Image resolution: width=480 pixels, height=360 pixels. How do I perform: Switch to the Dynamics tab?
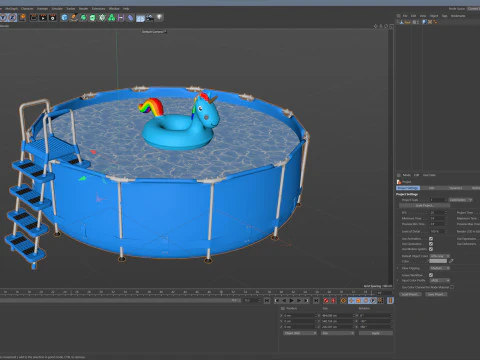455,188
